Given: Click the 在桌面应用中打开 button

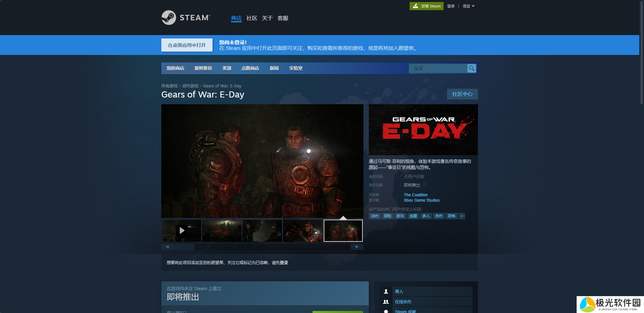Looking at the screenshot, I should point(187,45).
